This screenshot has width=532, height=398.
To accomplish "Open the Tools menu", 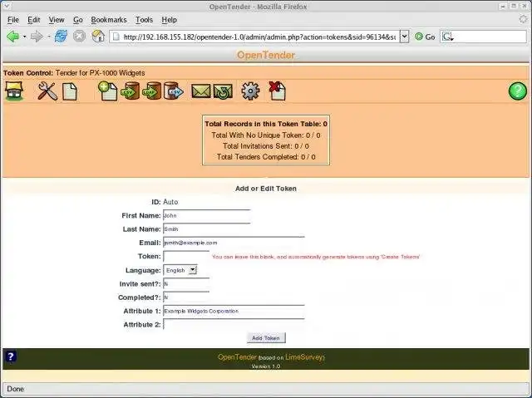I will [x=144, y=20].
